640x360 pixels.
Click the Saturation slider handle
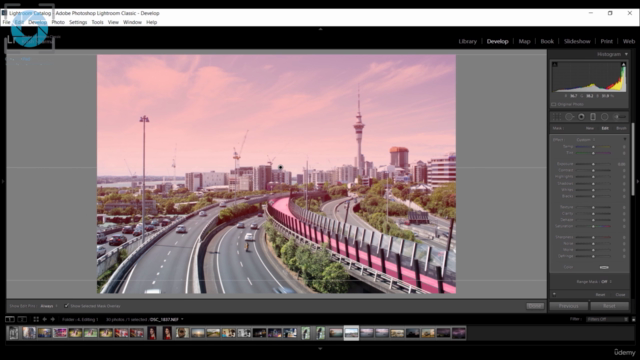point(593,226)
